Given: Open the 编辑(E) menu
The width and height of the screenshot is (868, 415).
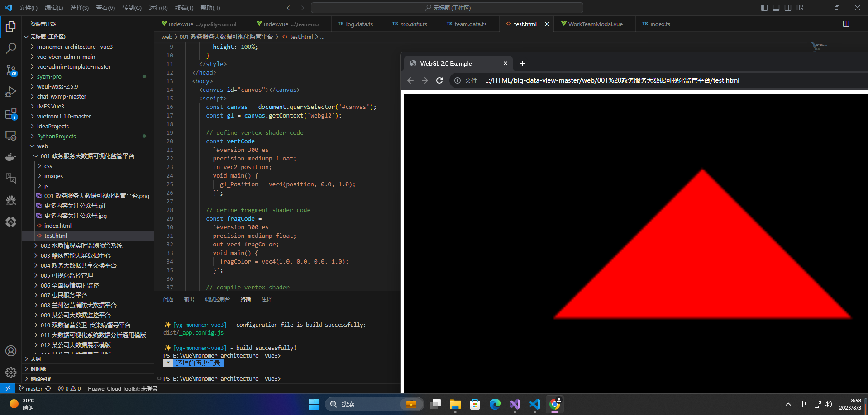Looking at the screenshot, I should click(x=54, y=8).
